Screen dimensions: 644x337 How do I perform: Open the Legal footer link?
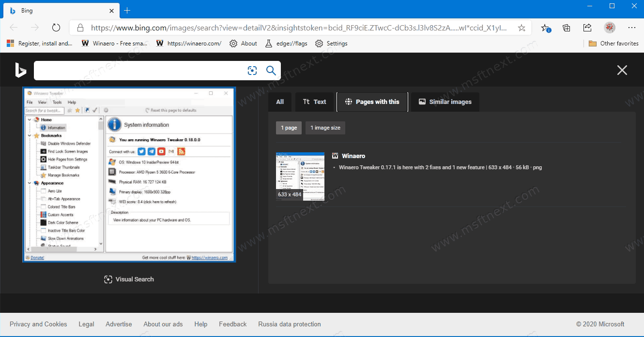86,324
